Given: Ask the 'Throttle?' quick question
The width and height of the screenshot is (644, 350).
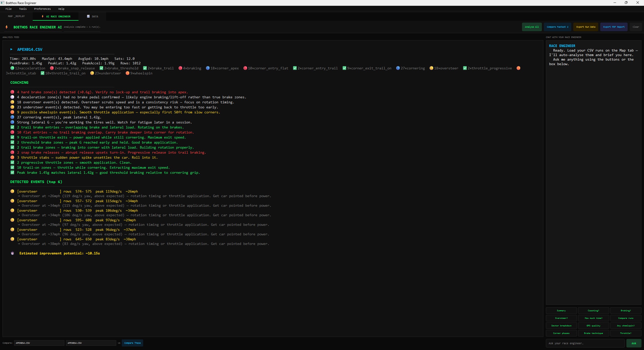Looking at the screenshot, I should point(626,333).
